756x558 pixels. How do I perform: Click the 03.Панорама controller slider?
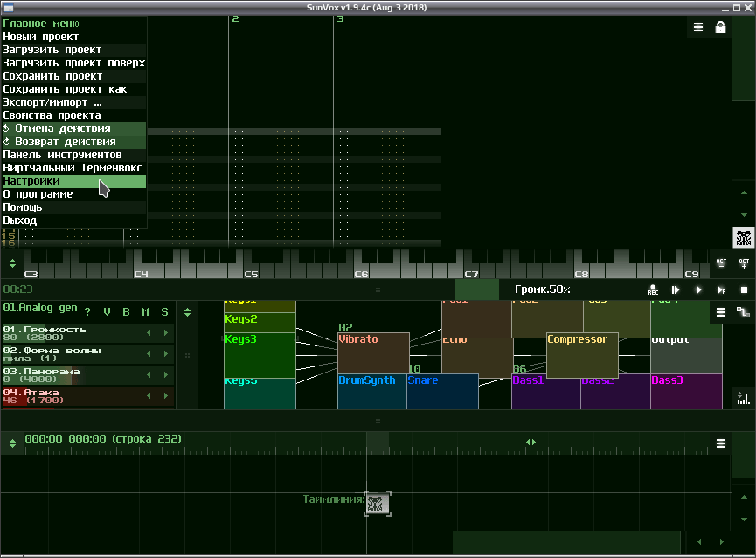pos(87,374)
